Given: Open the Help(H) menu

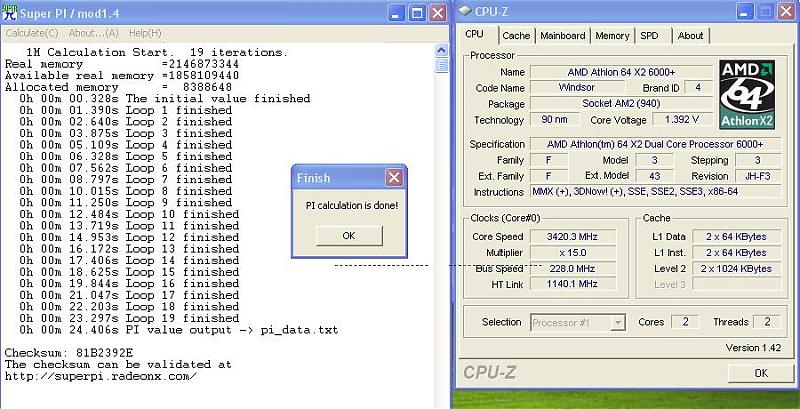Looking at the screenshot, I should point(145,33).
